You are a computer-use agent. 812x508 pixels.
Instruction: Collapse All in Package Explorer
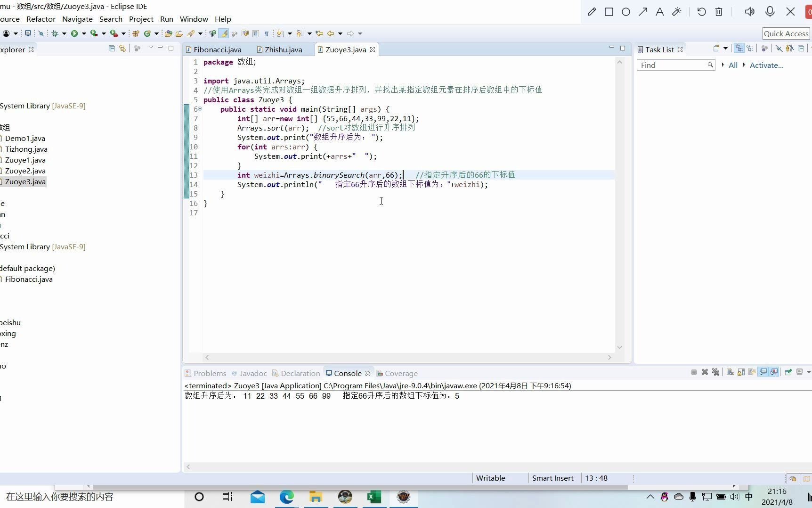pos(112,48)
